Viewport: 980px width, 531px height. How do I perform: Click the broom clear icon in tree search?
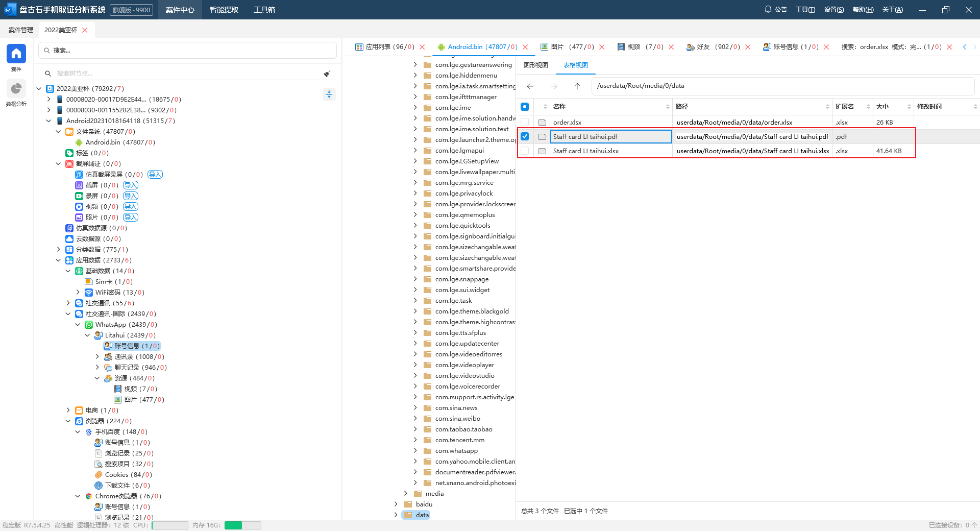click(x=327, y=74)
